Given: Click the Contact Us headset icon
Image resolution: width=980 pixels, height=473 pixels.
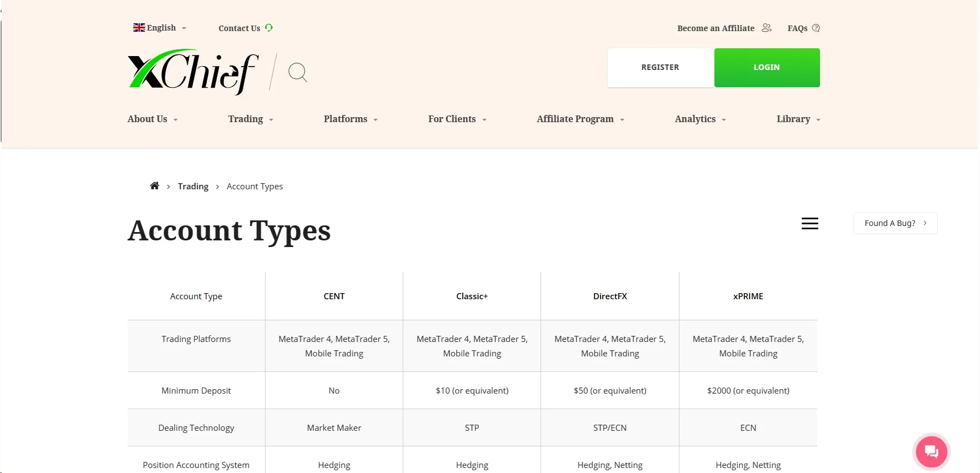Looking at the screenshot, I should [x=269, y=28].
